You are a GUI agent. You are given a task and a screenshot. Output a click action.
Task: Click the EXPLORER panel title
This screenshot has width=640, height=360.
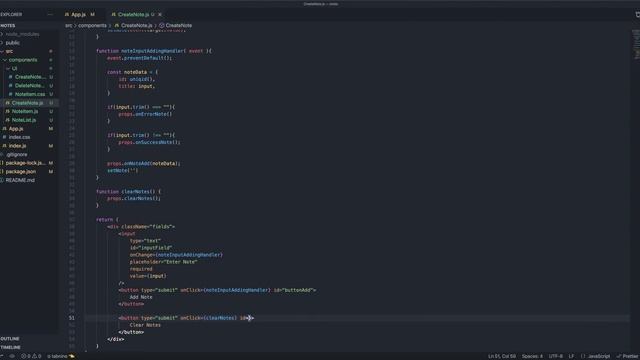[11, 14]
